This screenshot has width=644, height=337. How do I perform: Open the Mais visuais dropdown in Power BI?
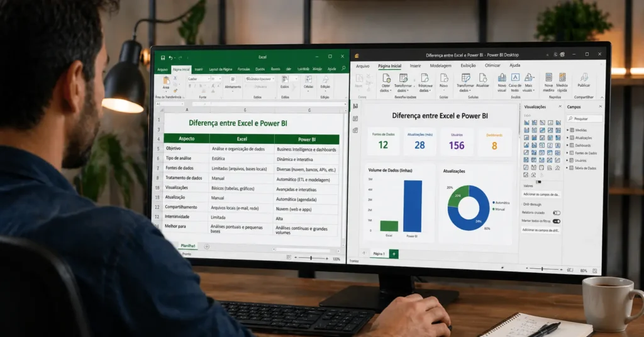click(528, 84)
